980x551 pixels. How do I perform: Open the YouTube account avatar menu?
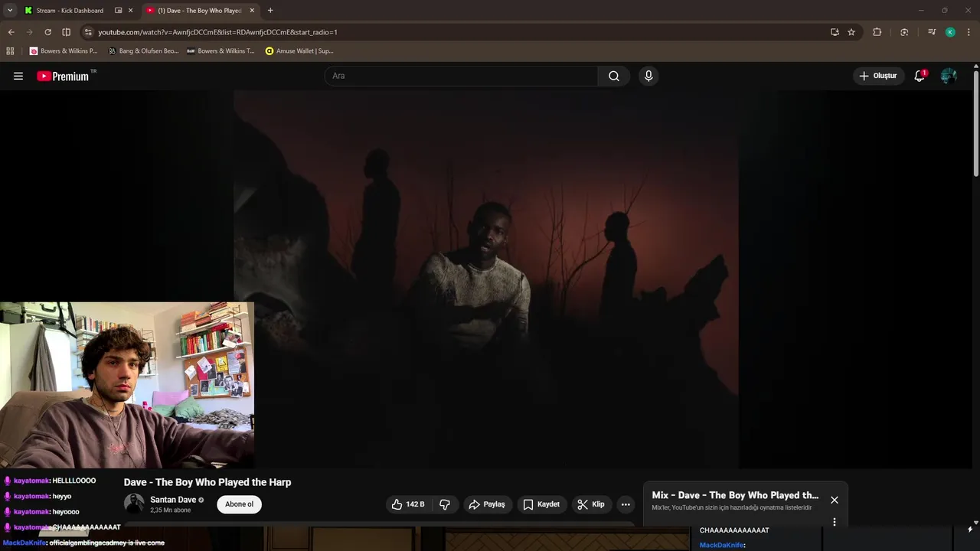coord(949,76)
